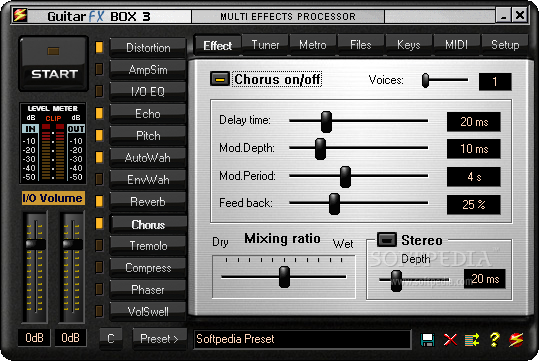539x361 pixels.
Task: Open help with the yellow question mark
Action: click(x=494, y=340)
